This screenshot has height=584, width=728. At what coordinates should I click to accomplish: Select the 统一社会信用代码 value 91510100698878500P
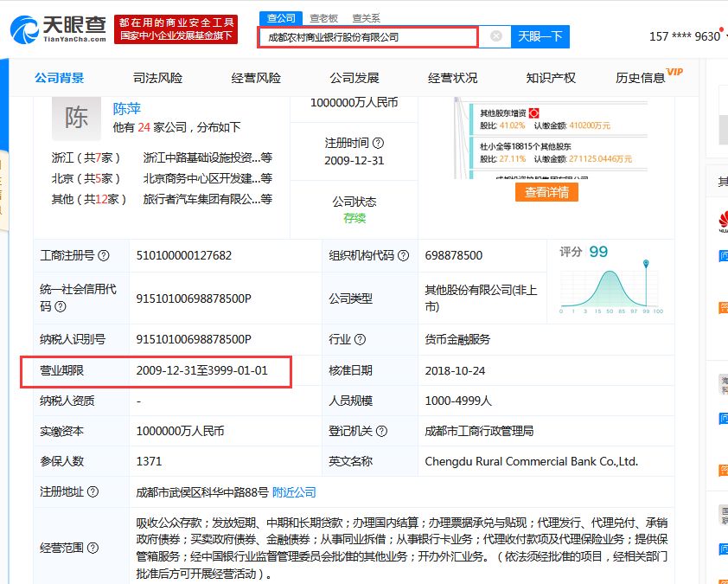(x=194, y=298)
